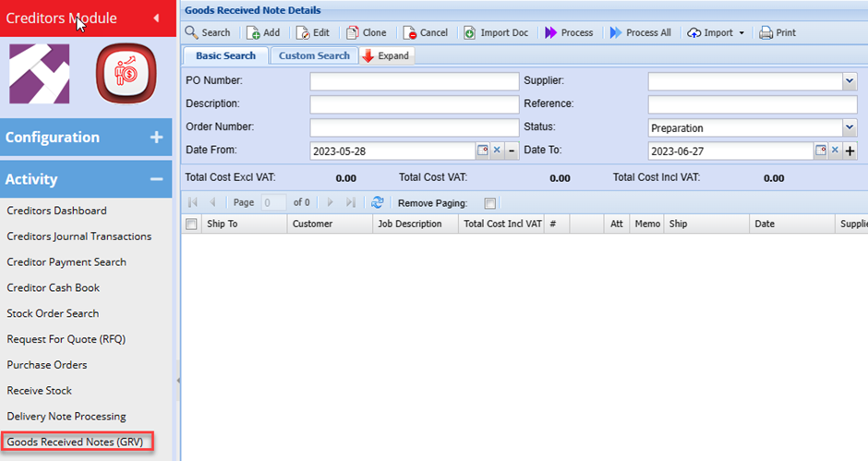This screenshot has width=868, height=461.
Task: Open Creditor Payment Search
Action: click(x=66, y=262)
